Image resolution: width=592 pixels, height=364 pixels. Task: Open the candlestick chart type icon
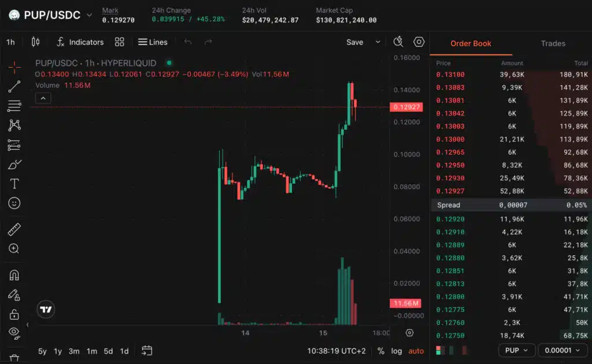[x=35, y=42]
